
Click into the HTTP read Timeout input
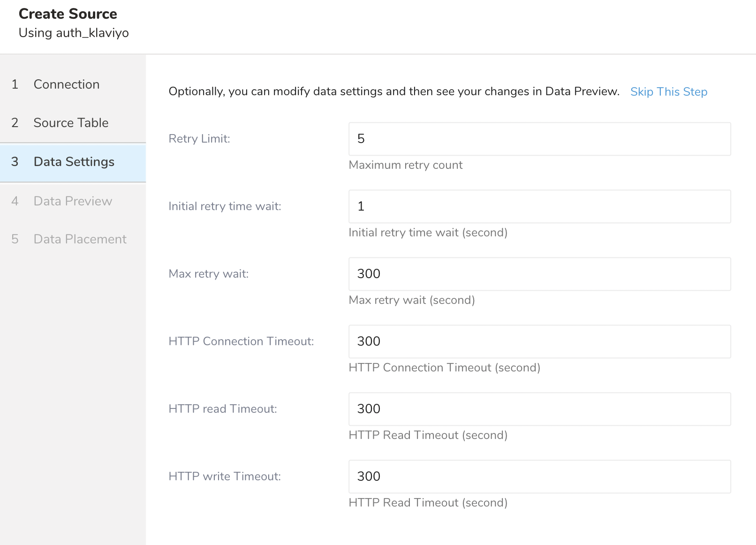pos(539,409)
